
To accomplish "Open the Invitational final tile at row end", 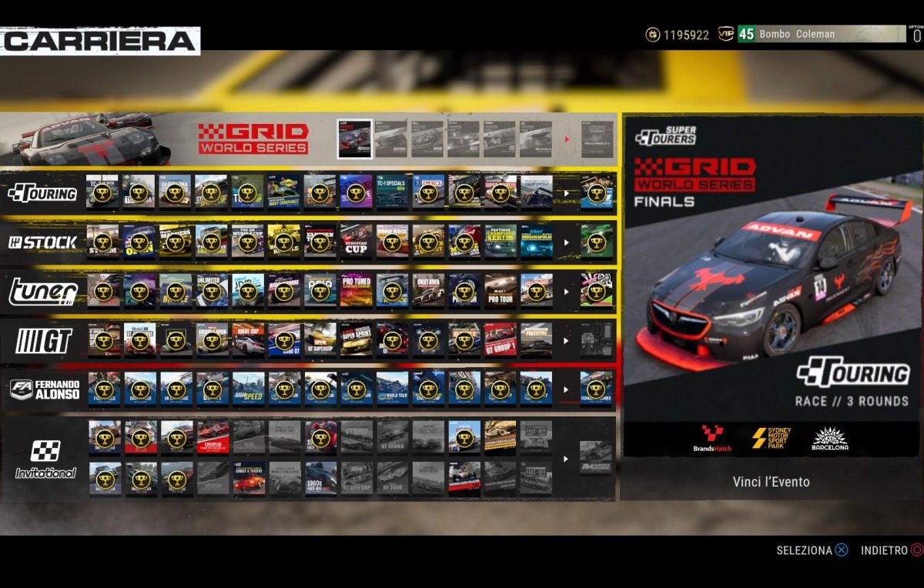I will (596, 457).
